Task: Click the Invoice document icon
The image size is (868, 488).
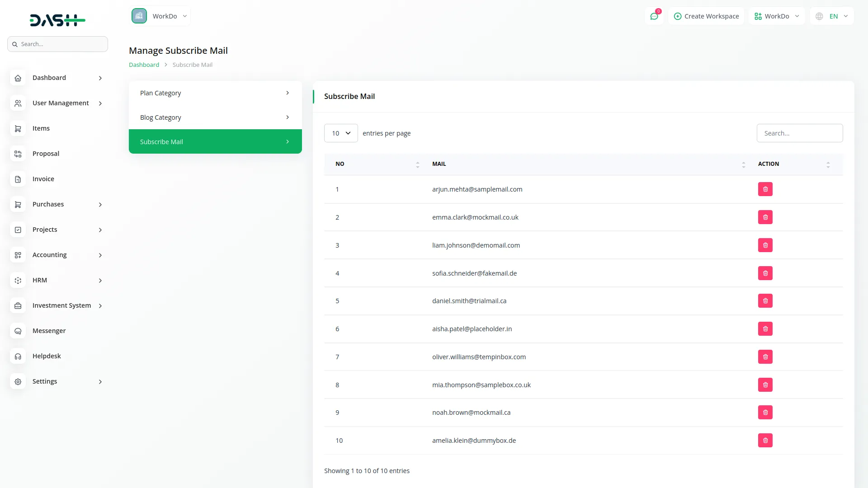Action: (18, 179)
